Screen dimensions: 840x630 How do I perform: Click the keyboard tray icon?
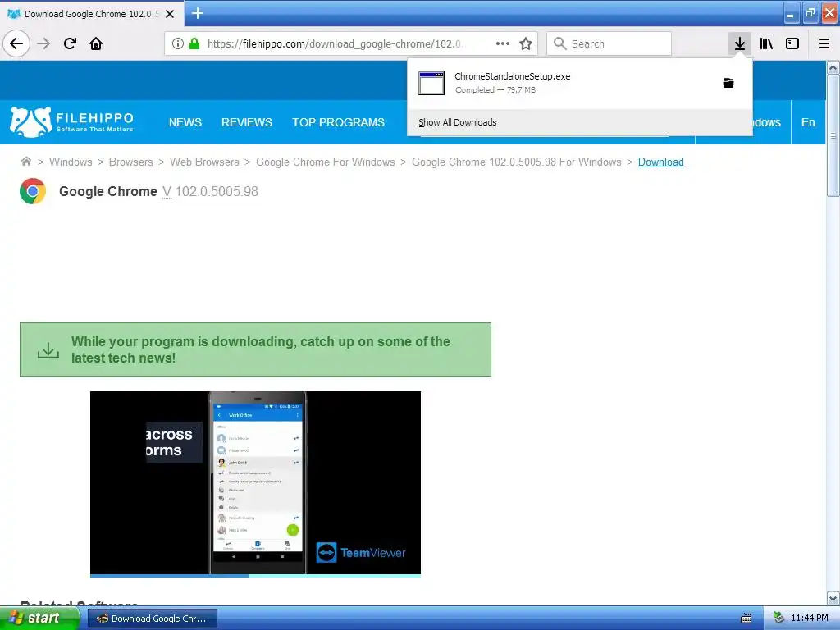pos(746,619)
